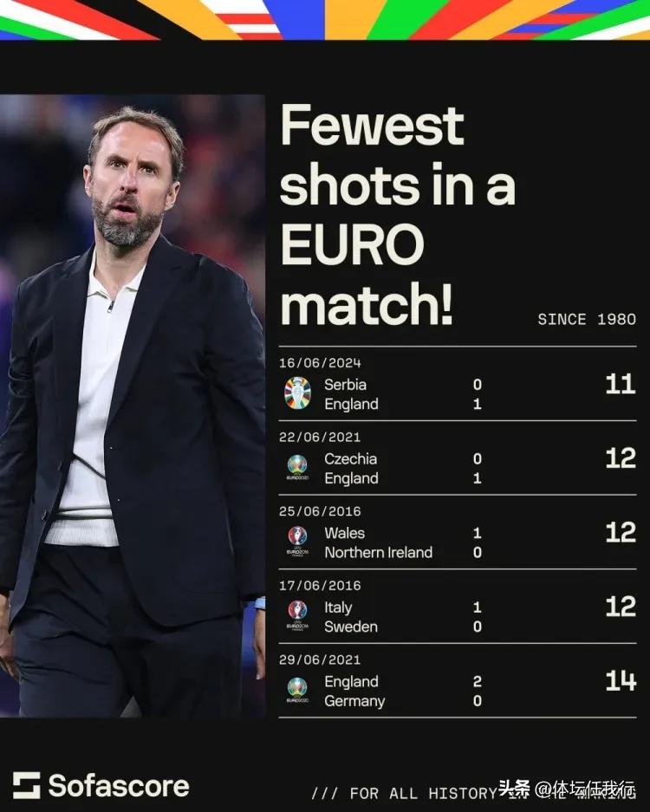Select the Germany team name

tap(354, 701)
